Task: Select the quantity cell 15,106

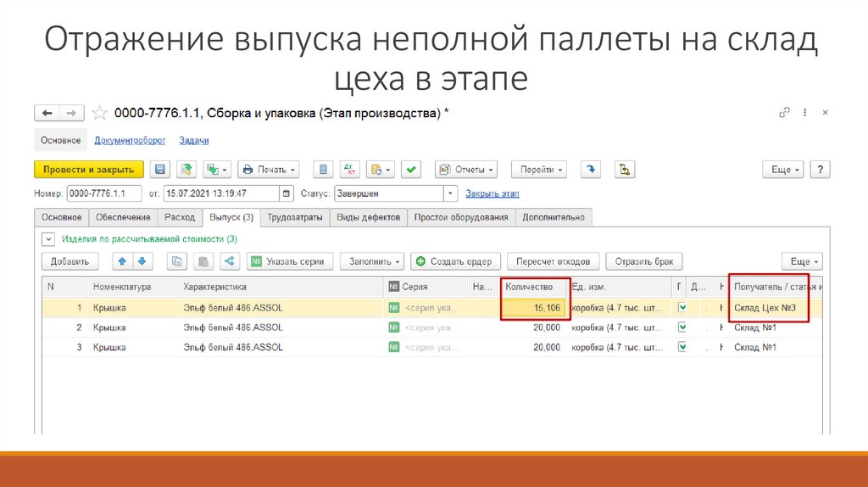Action: click(536, 307)
